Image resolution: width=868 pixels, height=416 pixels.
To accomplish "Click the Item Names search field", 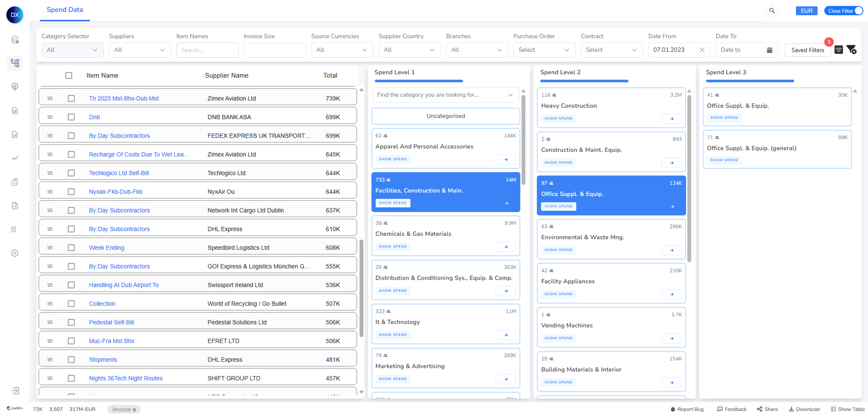I will [x=207, y=50].
